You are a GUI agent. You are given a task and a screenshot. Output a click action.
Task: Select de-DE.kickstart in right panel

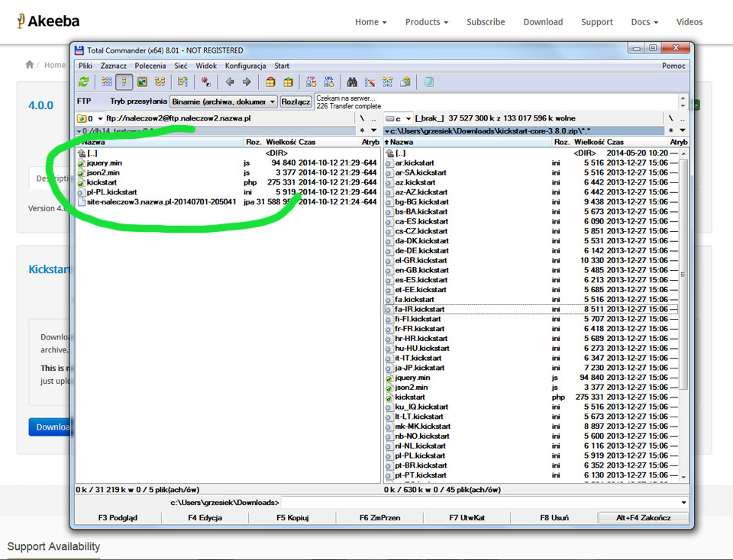coord(531,251)
